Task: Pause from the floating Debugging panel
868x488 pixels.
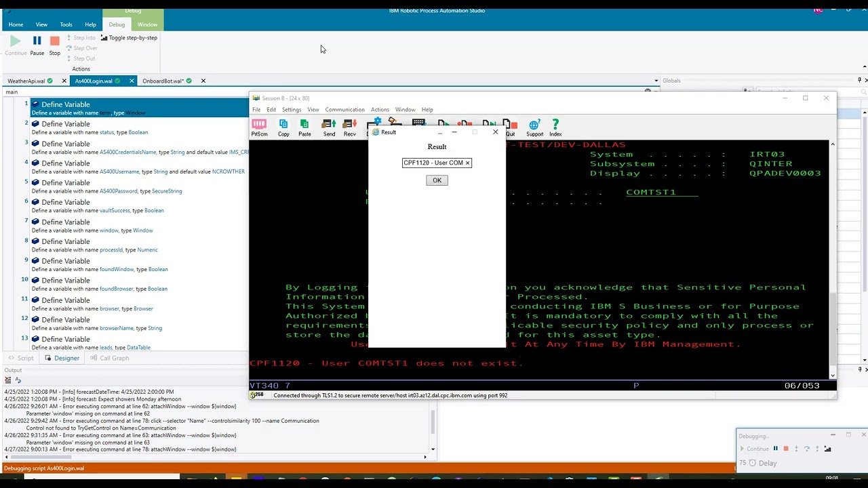Action: 776,449
